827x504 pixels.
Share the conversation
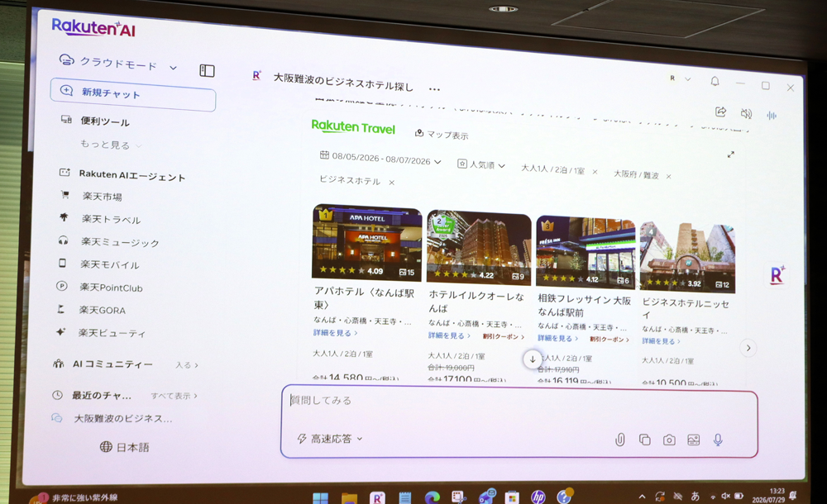pos(720,112)
